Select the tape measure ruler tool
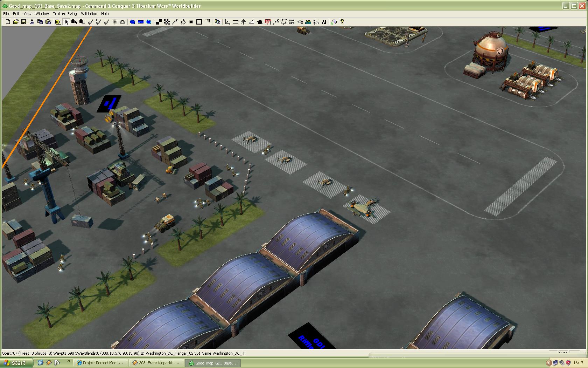Viewport: 588px width, 368px height. (x=58, y=22)
